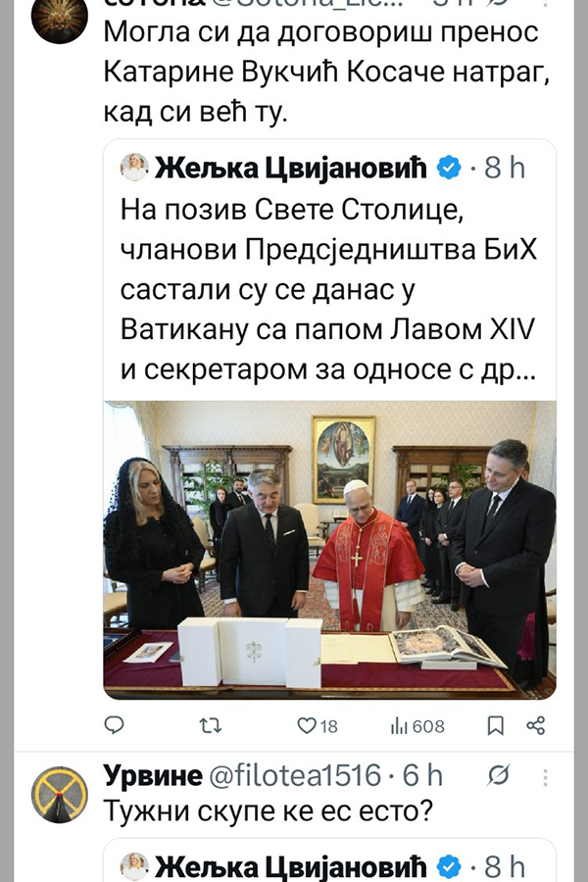This screenshot has height=882, width=588.
Task: Tap the blue verified badge in the upper quoted tweet
Action: pyautogui.click(x=449, y=168)
